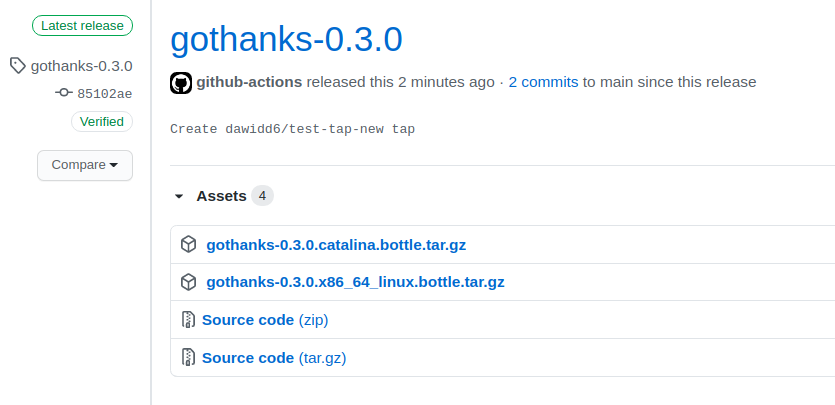Open the 2 commits link

coord(543,82)
